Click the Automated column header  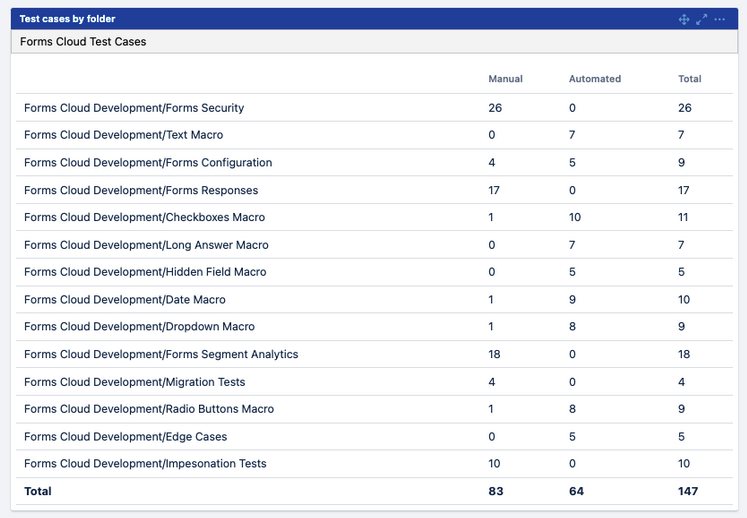(x=595, y=79)
